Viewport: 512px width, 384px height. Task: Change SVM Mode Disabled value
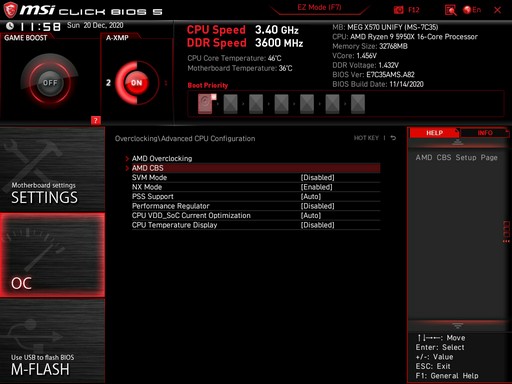[x=317, y=177]
